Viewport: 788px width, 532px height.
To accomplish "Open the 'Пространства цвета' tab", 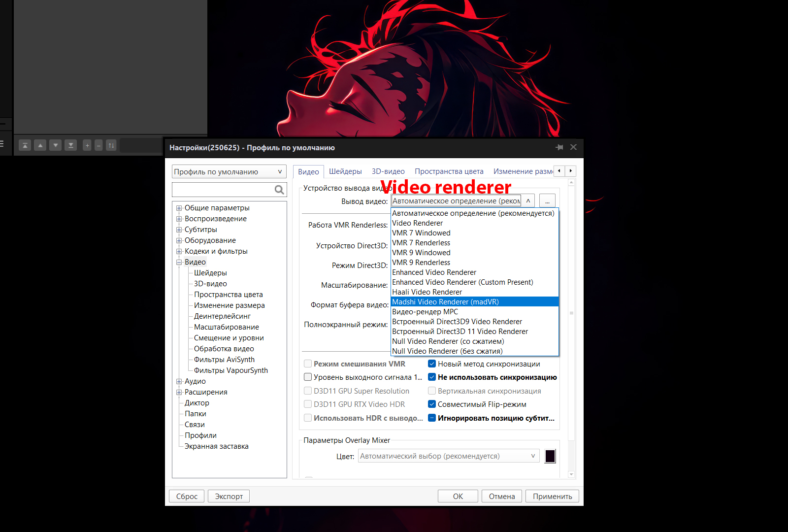I will (x=449, y=171).
